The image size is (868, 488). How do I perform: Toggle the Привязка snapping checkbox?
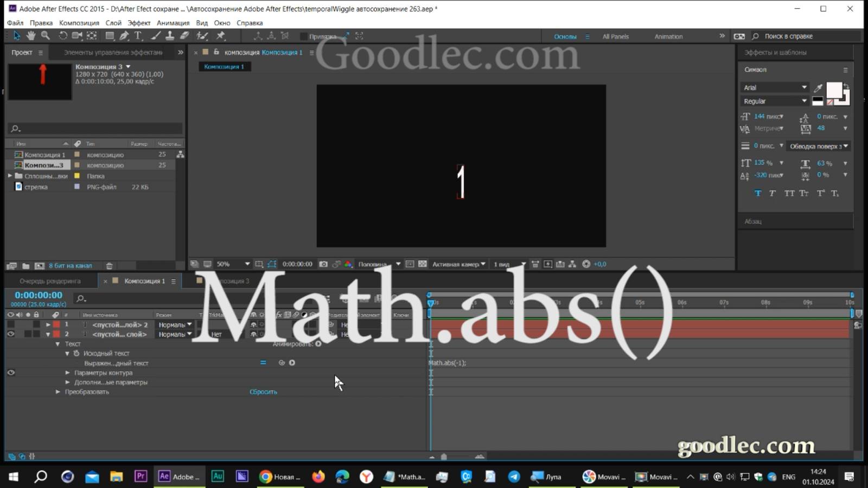click(x=304, y=36)
